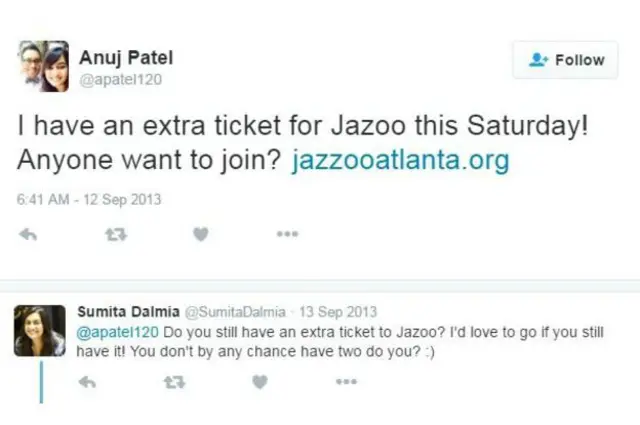This screenshot has height=425, width=640.
Task: Open the 6:41 AM - 12 Sep 2013 timestamp
Action: 89,199
